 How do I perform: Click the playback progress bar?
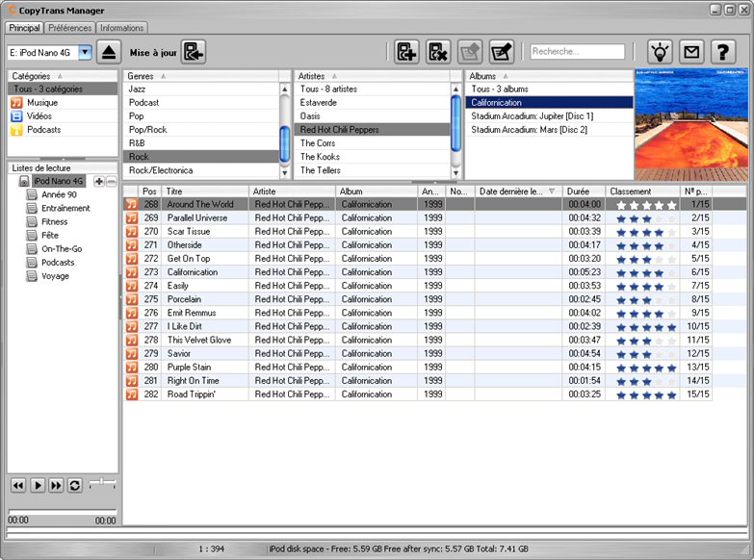coord(63,511)
